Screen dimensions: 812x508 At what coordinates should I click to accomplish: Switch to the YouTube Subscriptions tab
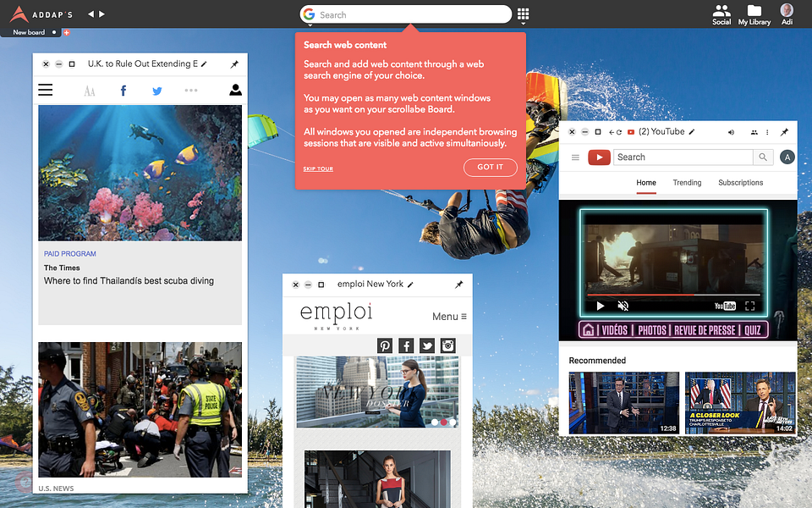[741, 183]
